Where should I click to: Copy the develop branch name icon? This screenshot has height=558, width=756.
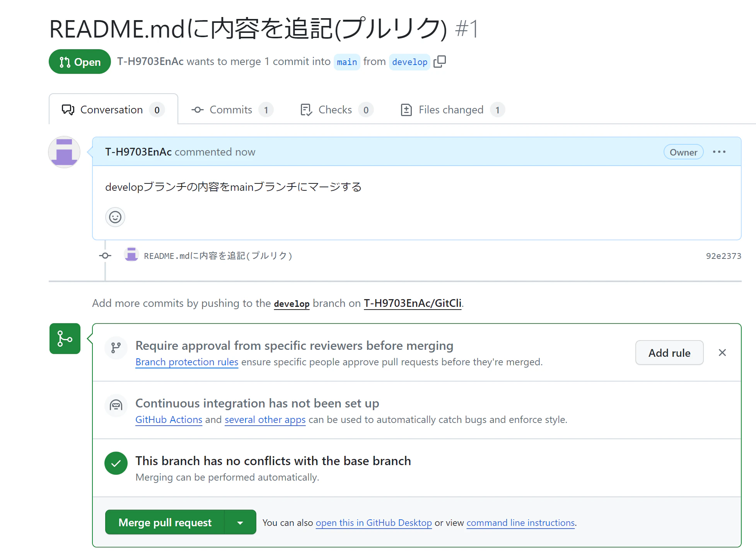[x=440, y=62]
